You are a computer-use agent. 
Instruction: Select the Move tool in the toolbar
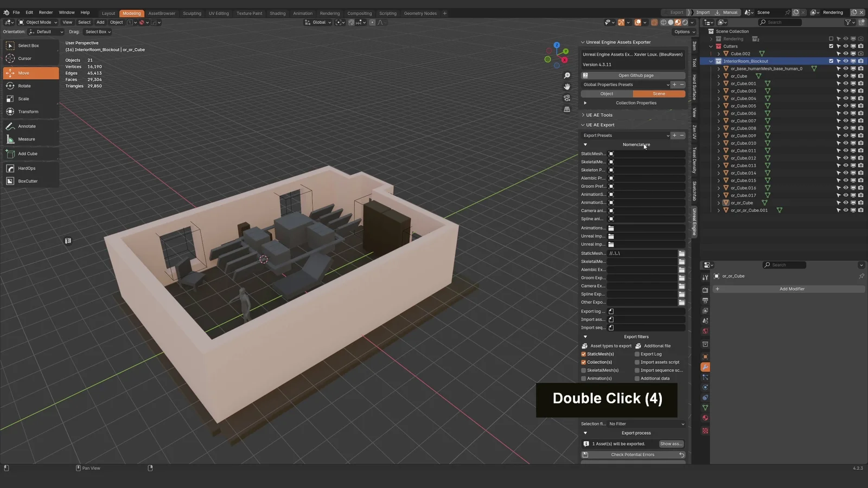coord(23,73)
